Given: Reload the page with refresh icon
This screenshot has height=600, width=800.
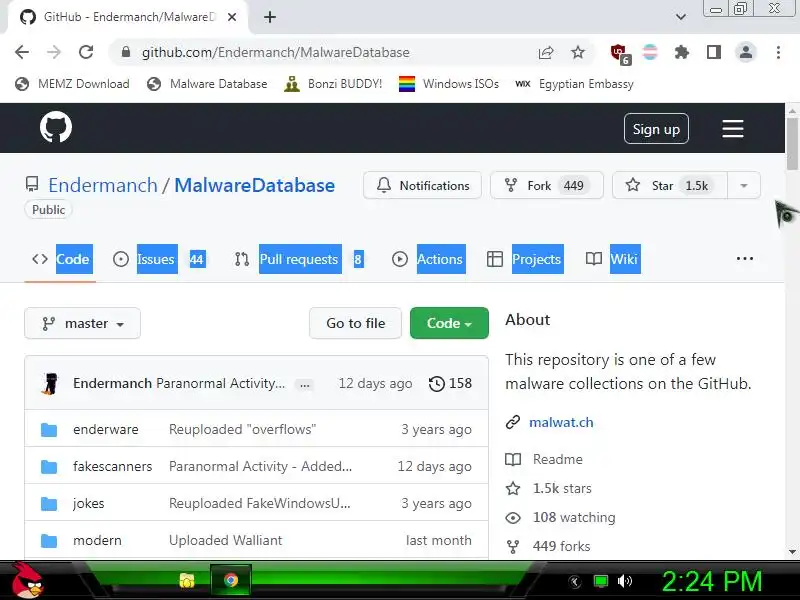Looking at the screenshot, I should click(86, 52).
